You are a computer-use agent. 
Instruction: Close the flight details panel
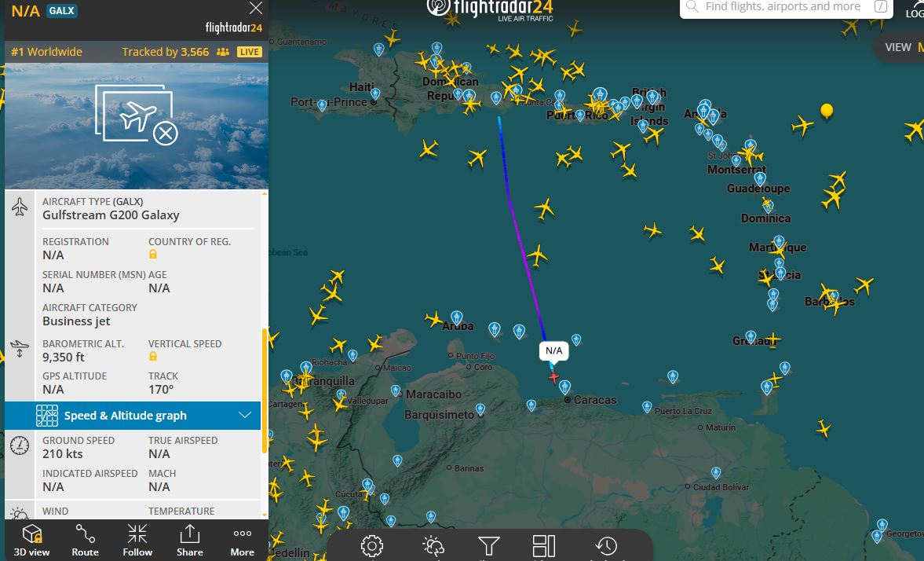256,8
